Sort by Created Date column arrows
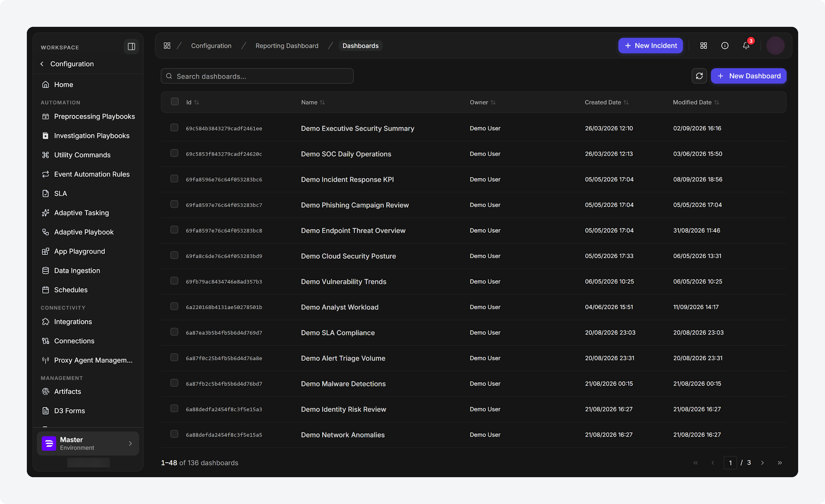Viewport: 825px width, 504px height. point(626,102)
